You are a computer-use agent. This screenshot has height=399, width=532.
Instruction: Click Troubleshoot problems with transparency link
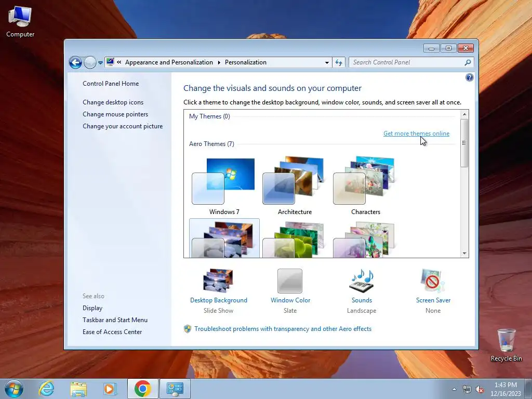283,329
